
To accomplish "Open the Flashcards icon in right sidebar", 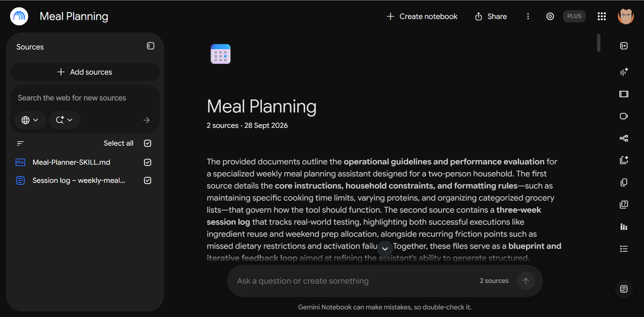I will pyautogui.click(x=624, y=182).
